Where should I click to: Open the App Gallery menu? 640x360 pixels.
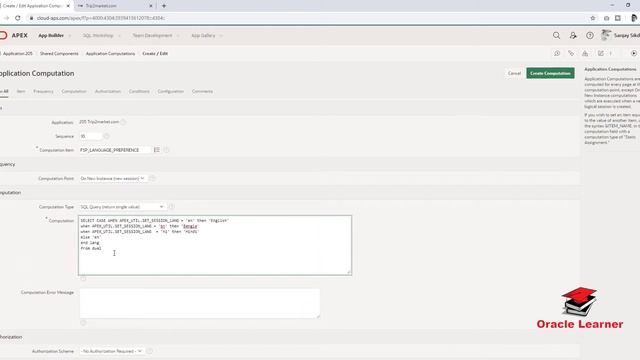[x=203, y=36]
